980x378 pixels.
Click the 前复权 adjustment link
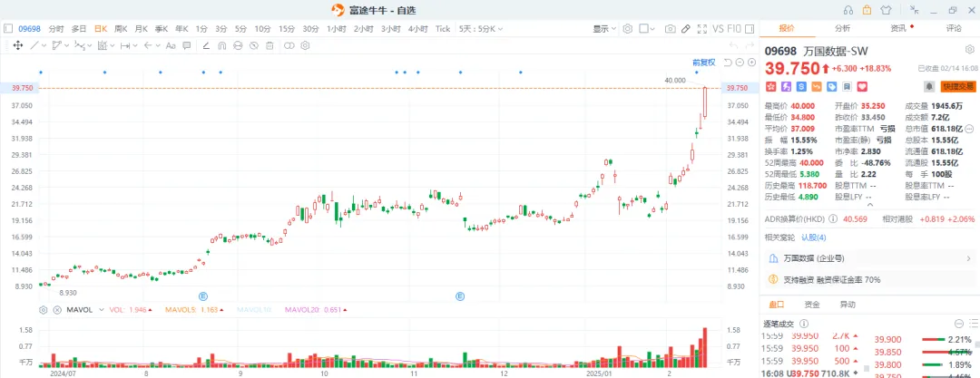pos(704,62)
